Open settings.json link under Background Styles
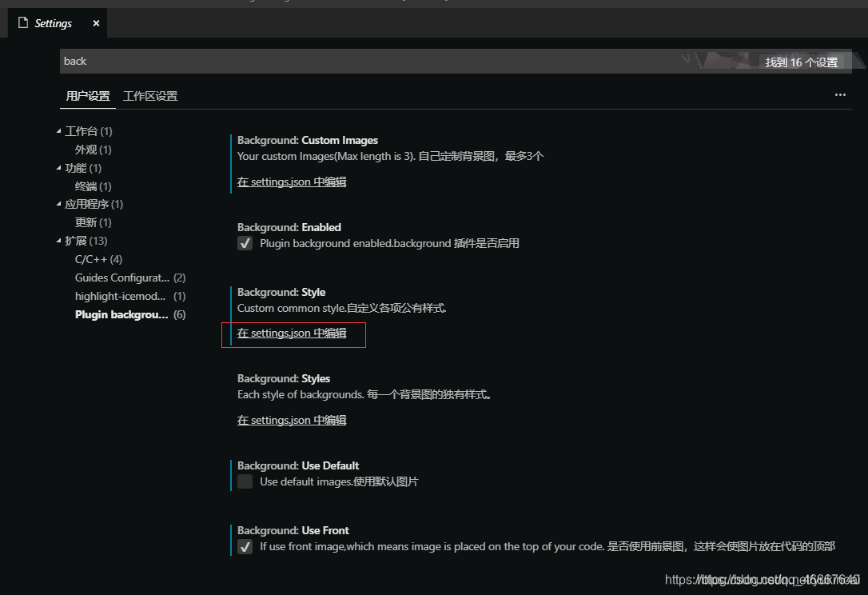 pos(292,420)
